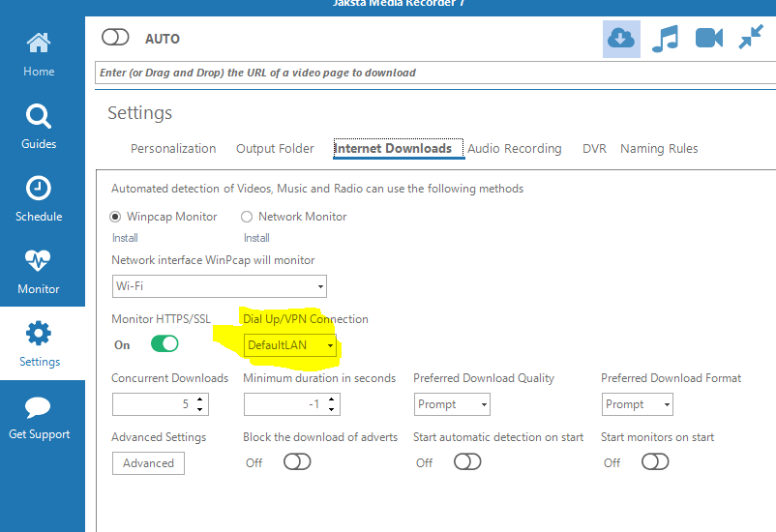Click Install under Network Monitor
Image resolution: width=776 pixels, height=532 pixels.
[256, 238]
